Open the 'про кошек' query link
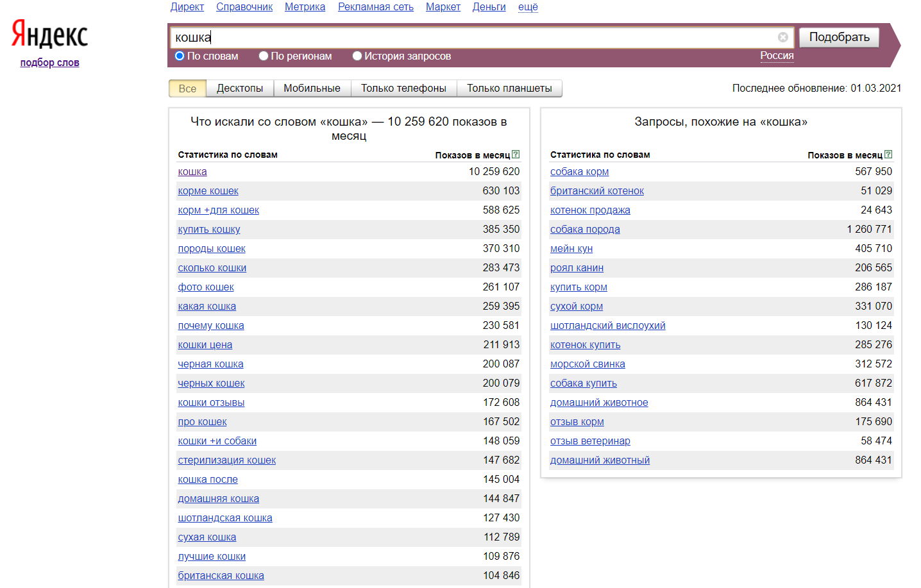 [x=202, y=422]
